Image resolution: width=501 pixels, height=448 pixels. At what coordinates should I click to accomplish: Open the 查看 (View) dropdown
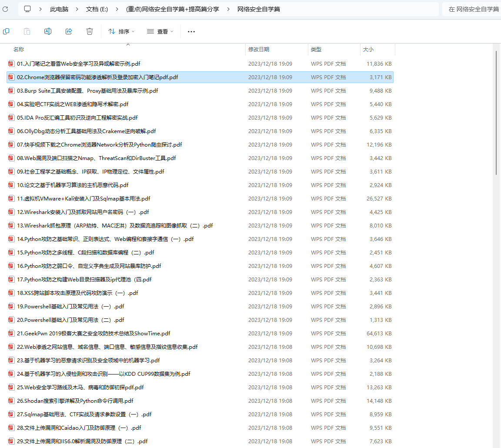[160, 31]
